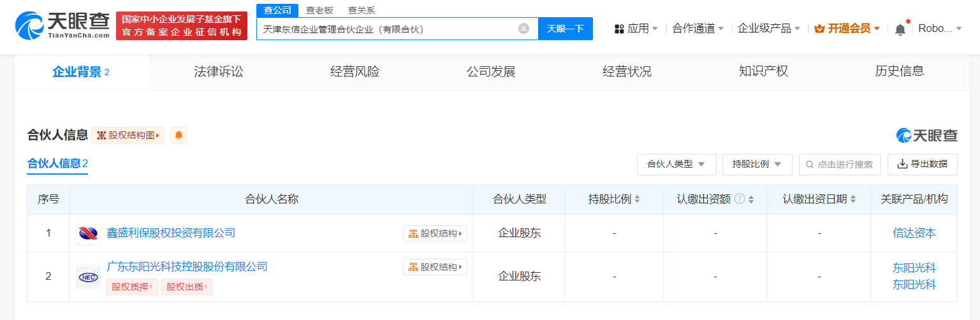This screenshot has height=320, width=980.
Task: Switch to 经营风险 tab
Action: tap(355, 71)
